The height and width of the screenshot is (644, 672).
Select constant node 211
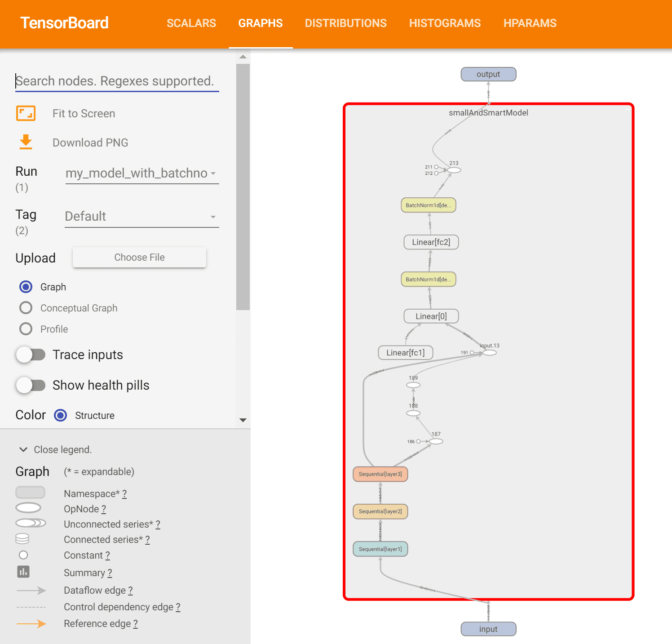(x=436, y=167)
